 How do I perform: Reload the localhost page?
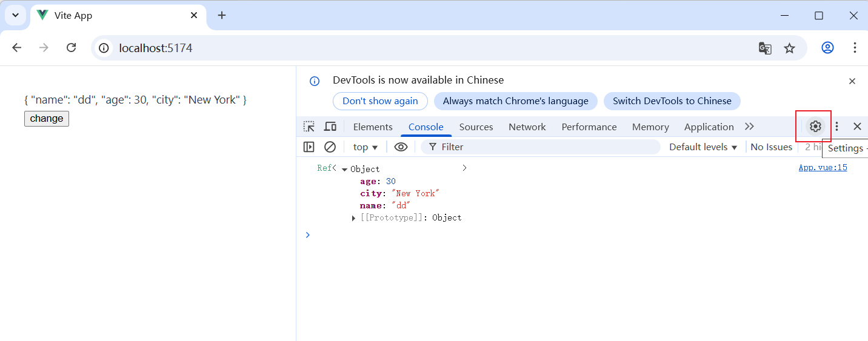[71, 48]
